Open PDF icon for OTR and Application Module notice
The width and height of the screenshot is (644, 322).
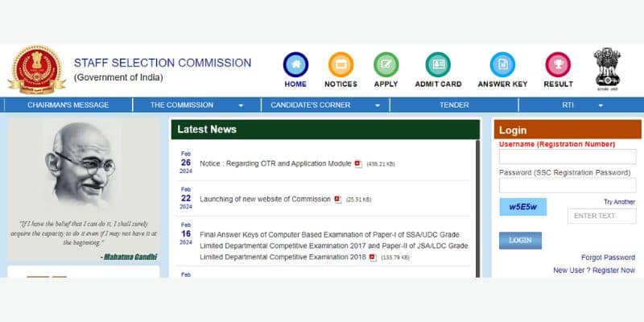click(x=358, y=164)
